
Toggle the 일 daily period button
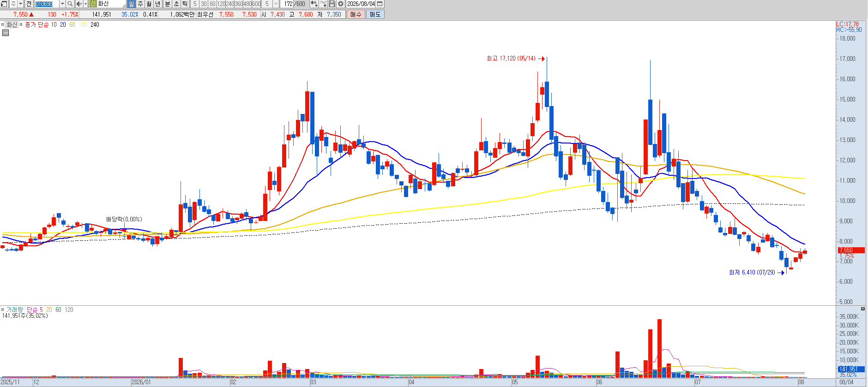coord(131,4)
